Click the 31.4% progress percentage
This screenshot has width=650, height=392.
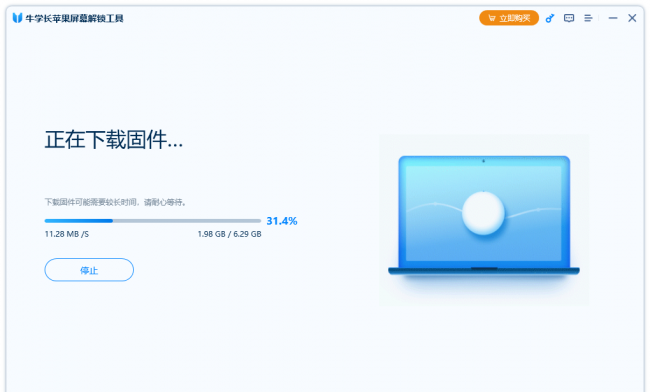point(281,221)
